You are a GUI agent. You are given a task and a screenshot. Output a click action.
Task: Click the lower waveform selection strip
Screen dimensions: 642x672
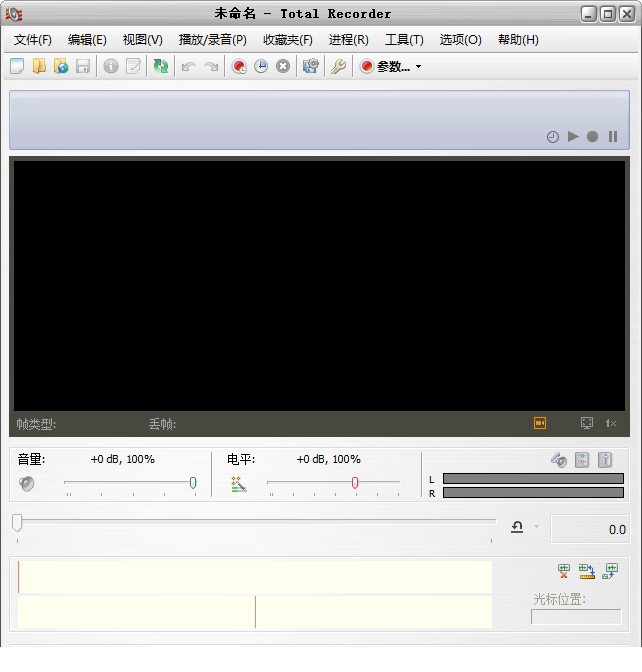click(255, 612)
